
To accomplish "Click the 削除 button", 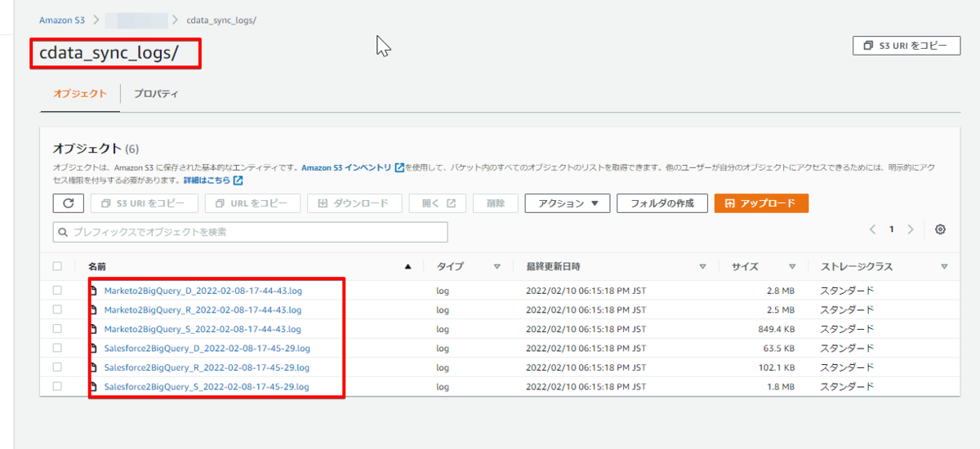I will click(495, 203).
